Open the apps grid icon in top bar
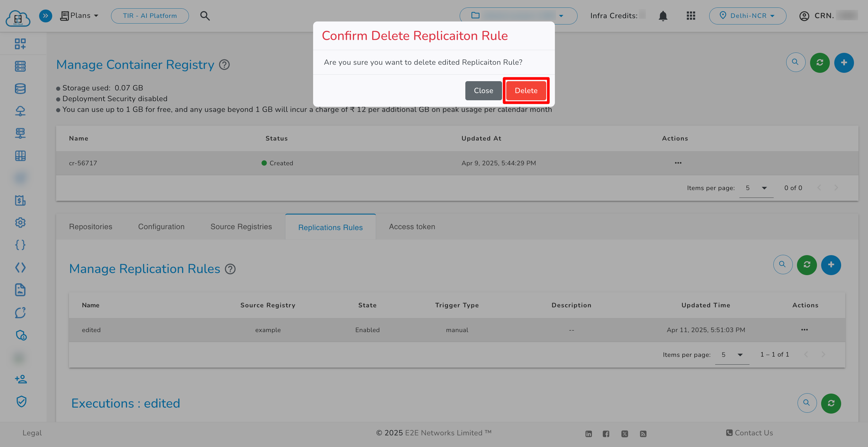 pyautogui.click(x=690, y=16)
